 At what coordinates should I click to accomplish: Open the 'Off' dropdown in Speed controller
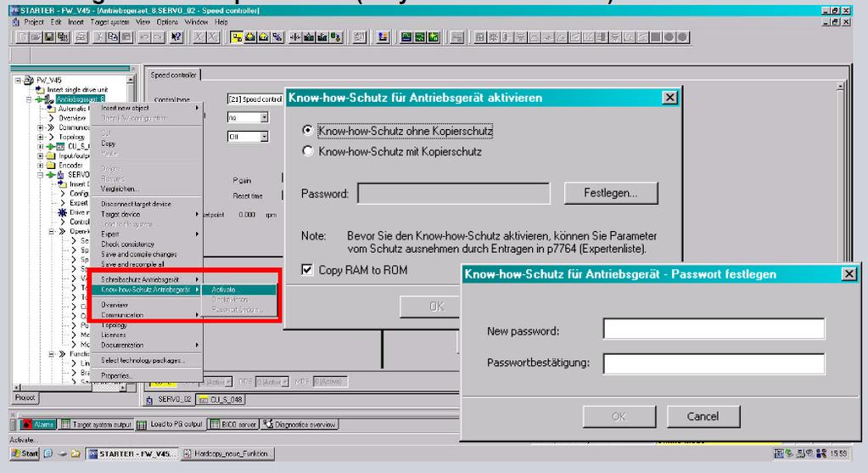tap(264, 136)
